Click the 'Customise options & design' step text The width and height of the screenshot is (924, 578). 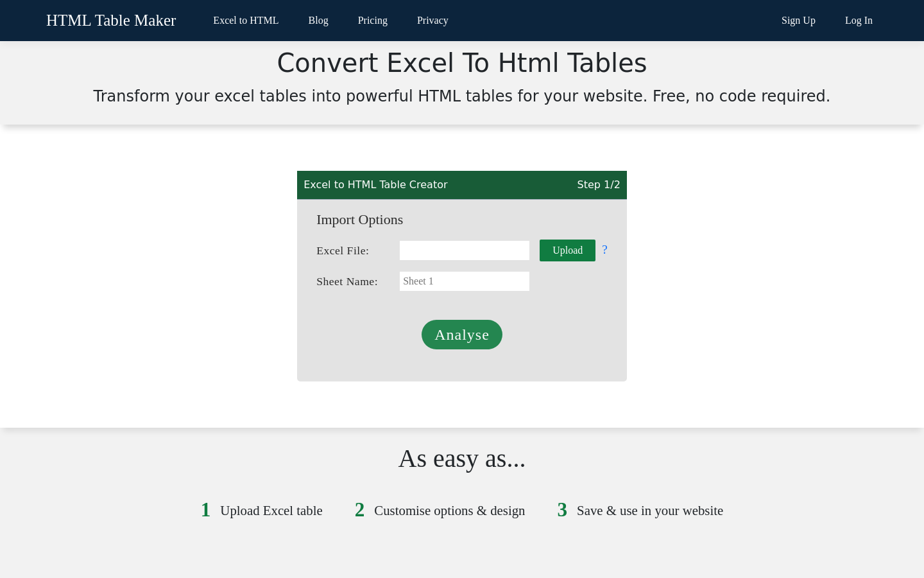pos(450,511)
